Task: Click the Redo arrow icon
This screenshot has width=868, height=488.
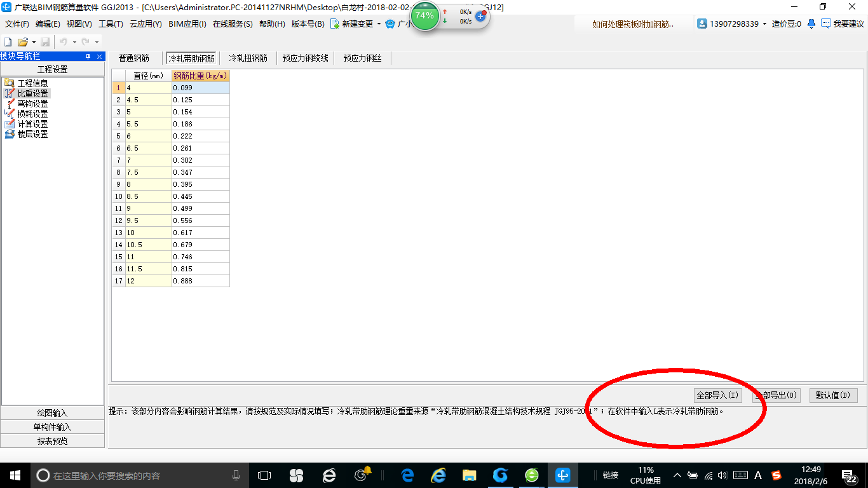Action: click(x=85, y=41)
